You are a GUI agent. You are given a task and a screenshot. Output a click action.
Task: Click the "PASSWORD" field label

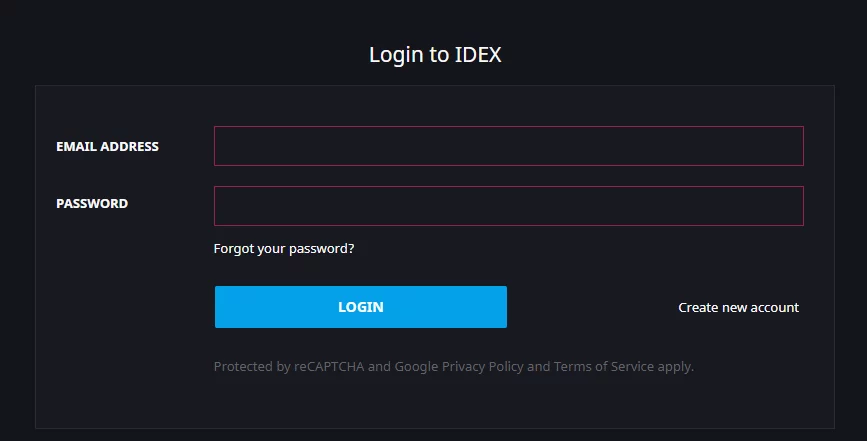(x=92, y=204)
